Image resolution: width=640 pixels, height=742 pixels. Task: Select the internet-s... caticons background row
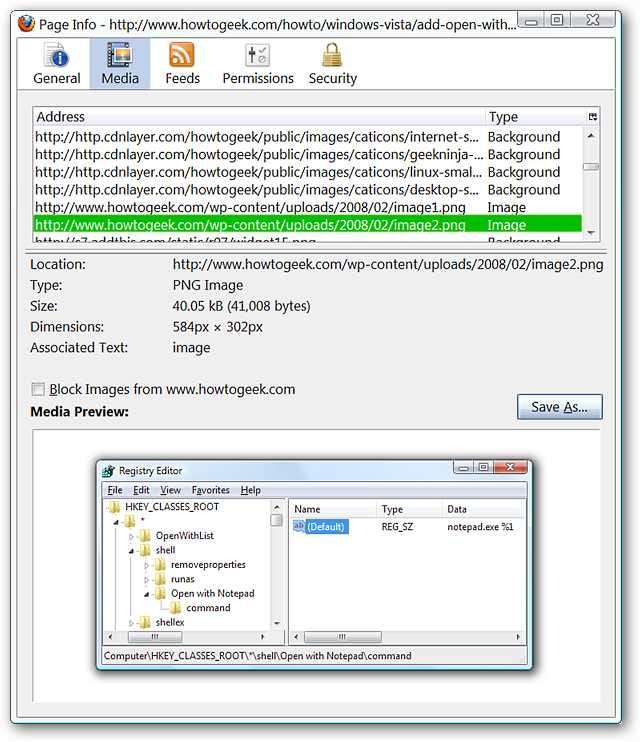[308, 137]
